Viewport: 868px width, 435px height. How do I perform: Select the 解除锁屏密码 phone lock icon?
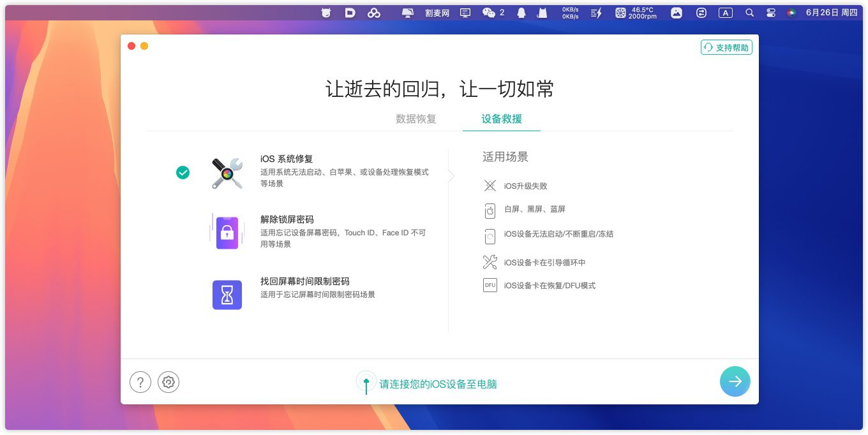pyautogui.click(x=227, y=232)
